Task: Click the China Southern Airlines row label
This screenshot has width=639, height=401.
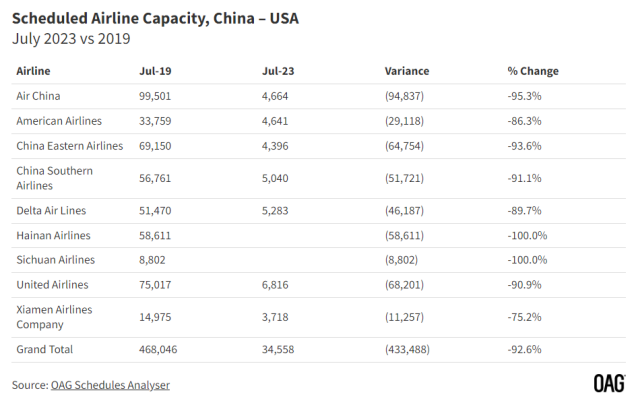Action: click(x=55, y=178)
